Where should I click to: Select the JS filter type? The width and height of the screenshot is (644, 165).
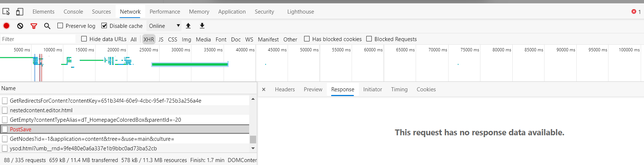pos(161,39)
